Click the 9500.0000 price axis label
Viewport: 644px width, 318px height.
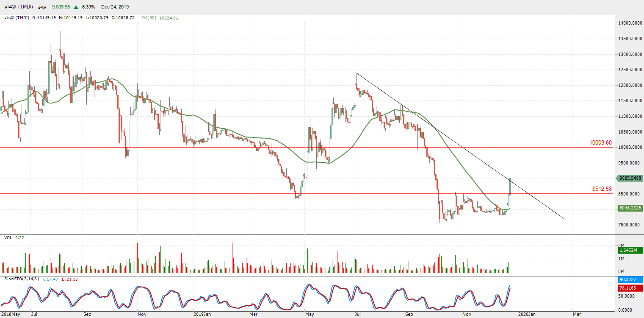[629, 163]
